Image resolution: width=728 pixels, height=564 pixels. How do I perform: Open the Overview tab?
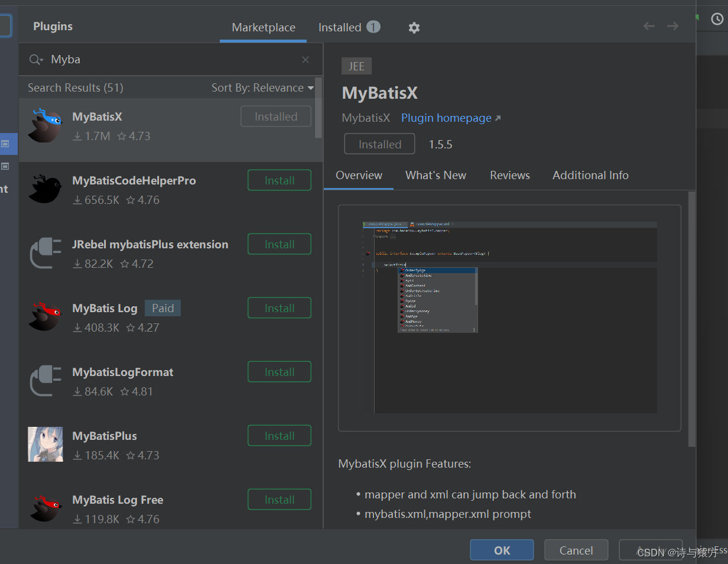point(359,175)
